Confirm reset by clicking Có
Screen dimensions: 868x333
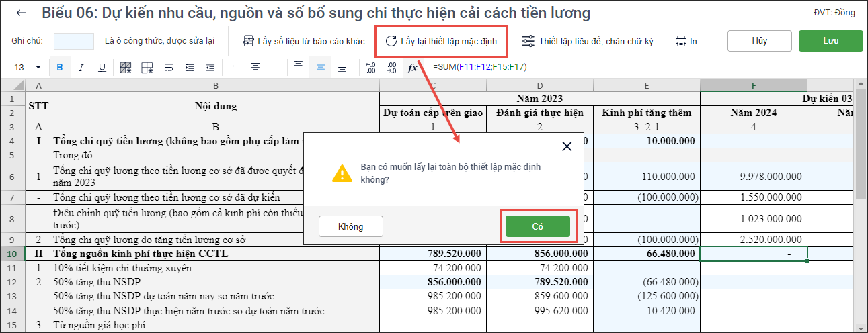[537, 226]
